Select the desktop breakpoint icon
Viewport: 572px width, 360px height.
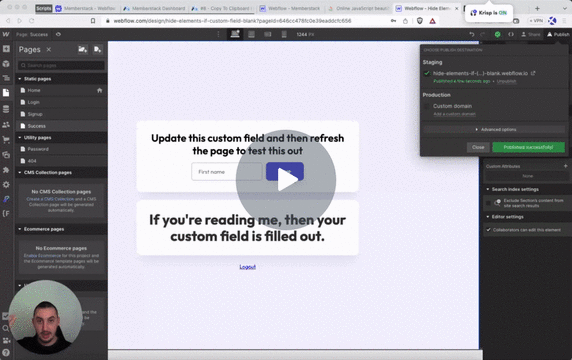tap(235, 34)
